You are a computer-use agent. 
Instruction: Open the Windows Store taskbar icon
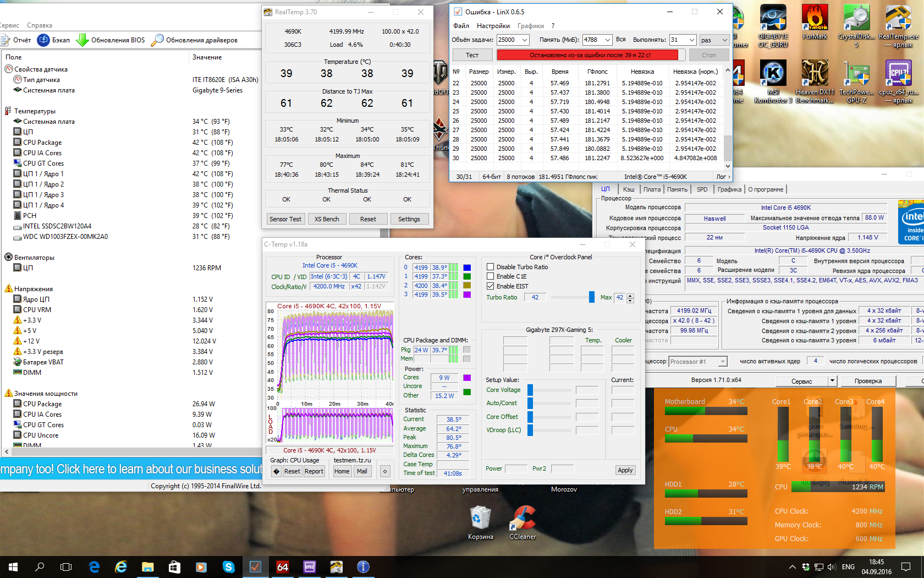click(x=174, y=567)
